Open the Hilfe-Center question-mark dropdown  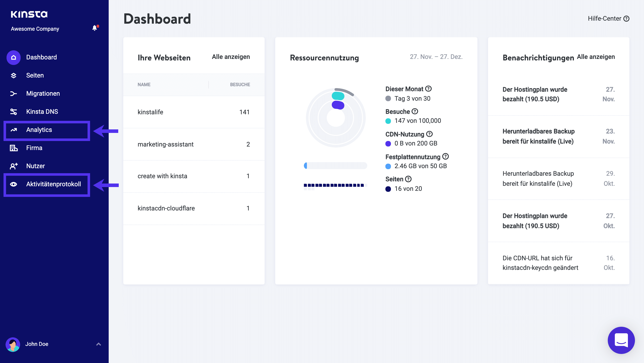[x=627, y=18]
